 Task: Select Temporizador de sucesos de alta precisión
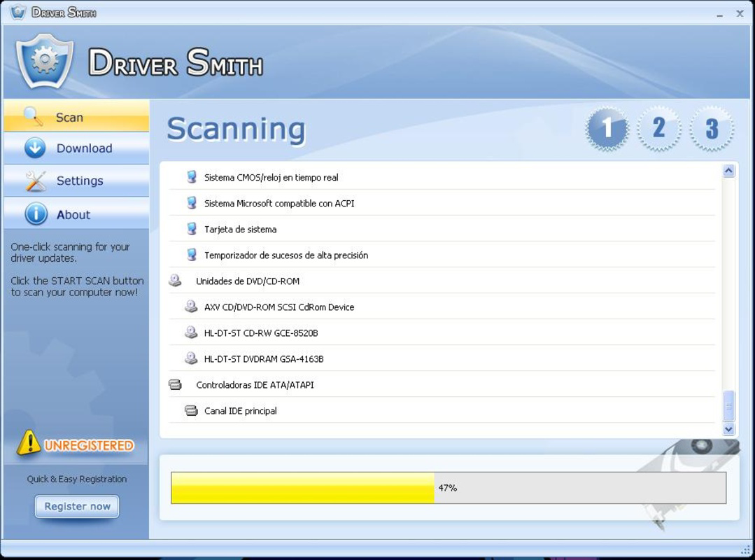click(442, 255)
